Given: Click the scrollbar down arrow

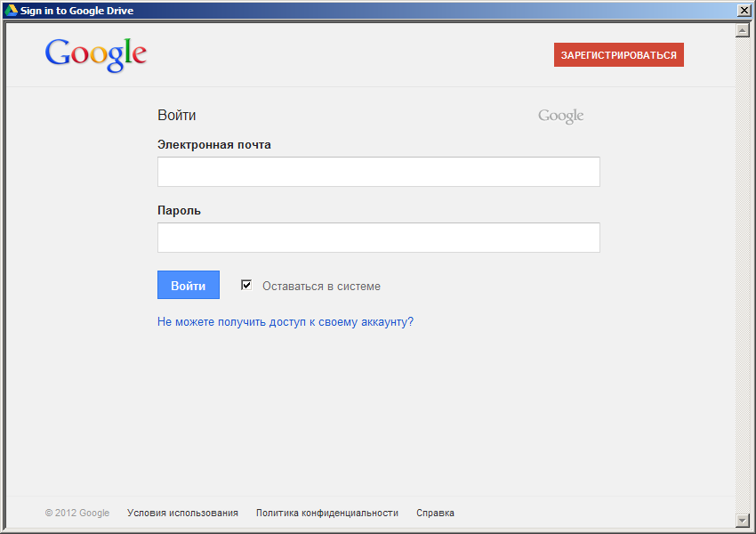Looking at the screenshot, I should (x=743, y=520).
